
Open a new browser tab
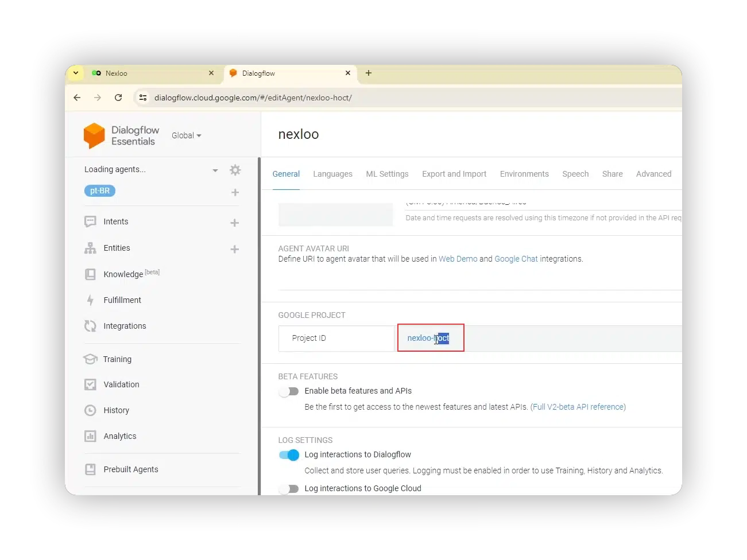point(369,73)
